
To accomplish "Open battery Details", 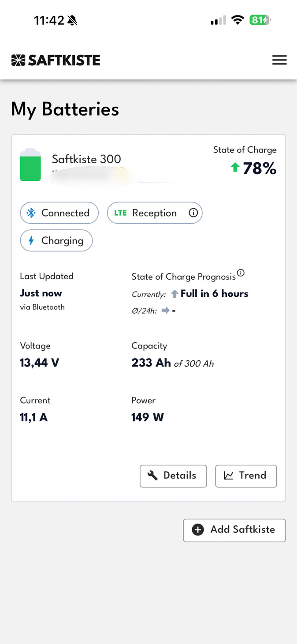I will (x=173, y=476).
